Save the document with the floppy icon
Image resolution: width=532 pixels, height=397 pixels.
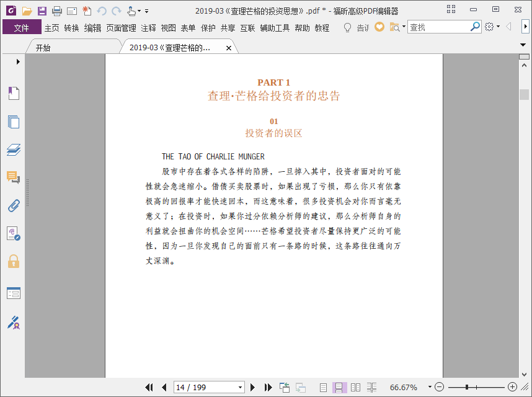(x=42, y=11)
